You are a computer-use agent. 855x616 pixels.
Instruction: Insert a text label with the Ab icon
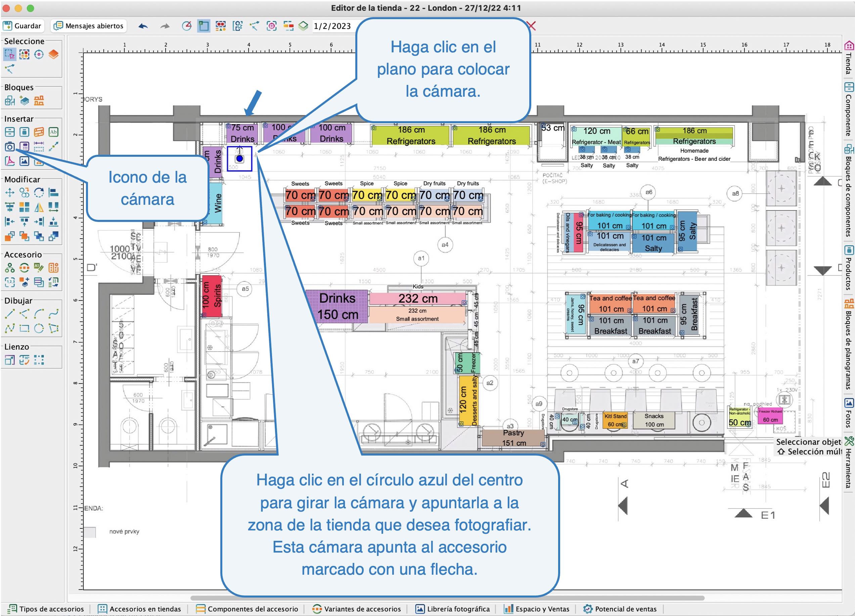53,132
